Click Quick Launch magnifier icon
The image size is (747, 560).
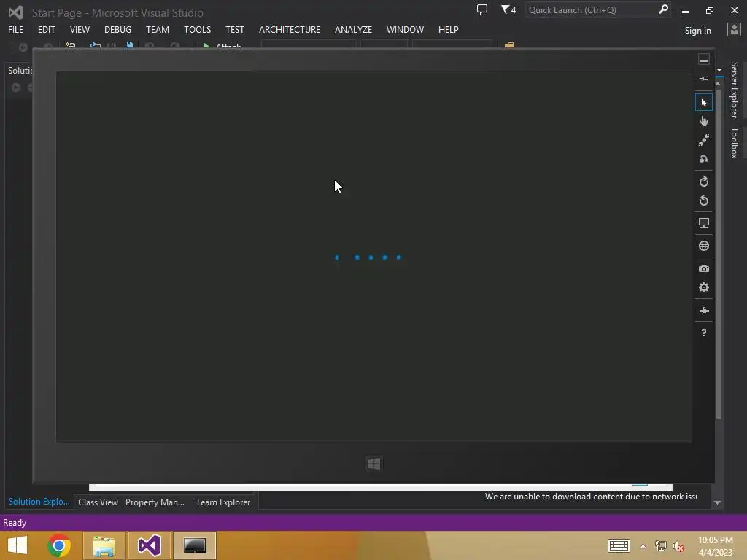663,9
